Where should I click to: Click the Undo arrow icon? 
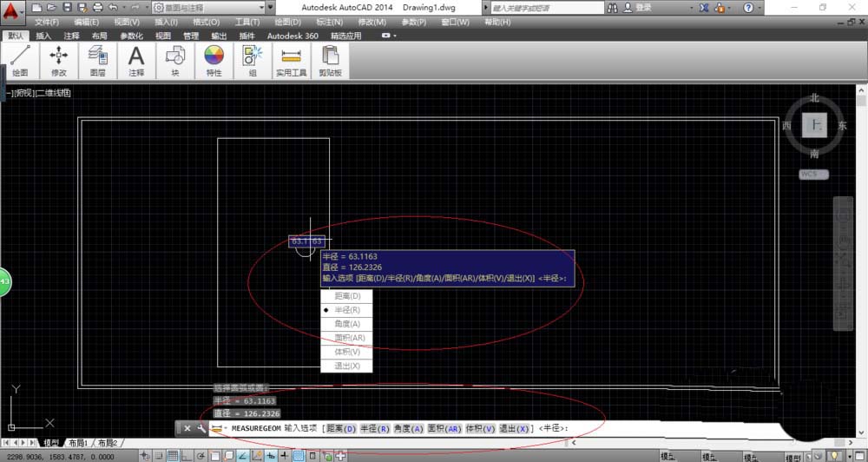tap(114, 8)
